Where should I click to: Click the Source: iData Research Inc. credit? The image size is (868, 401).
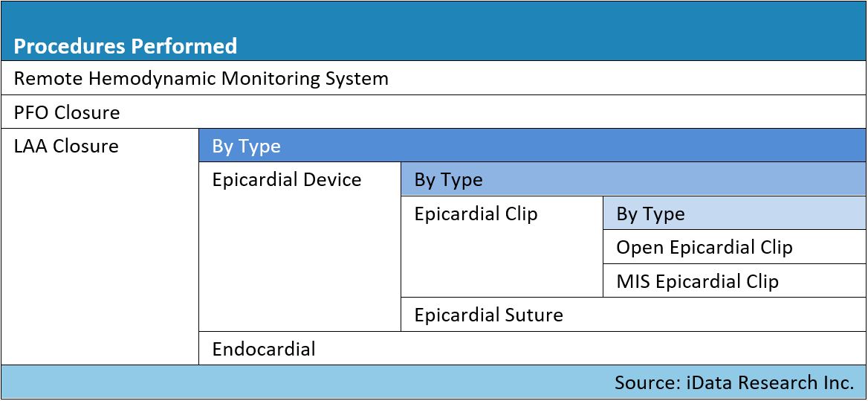734,382
